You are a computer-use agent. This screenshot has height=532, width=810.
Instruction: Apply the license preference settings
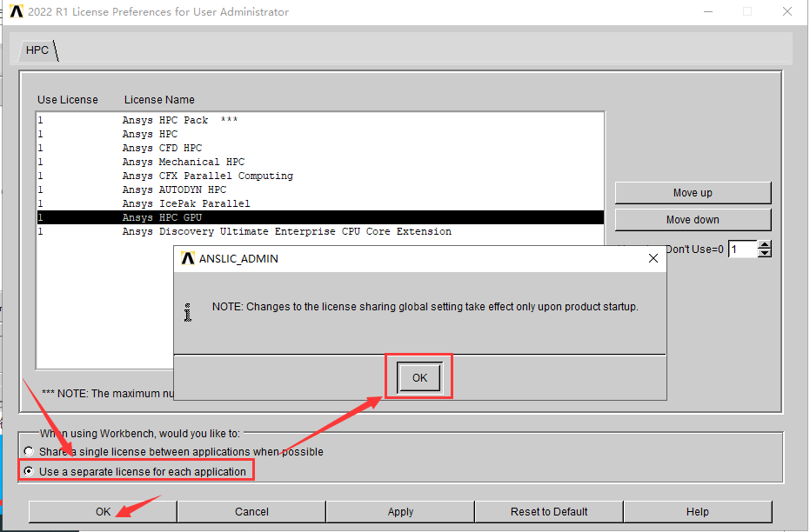pyautogui.click(x=400, y=512)
